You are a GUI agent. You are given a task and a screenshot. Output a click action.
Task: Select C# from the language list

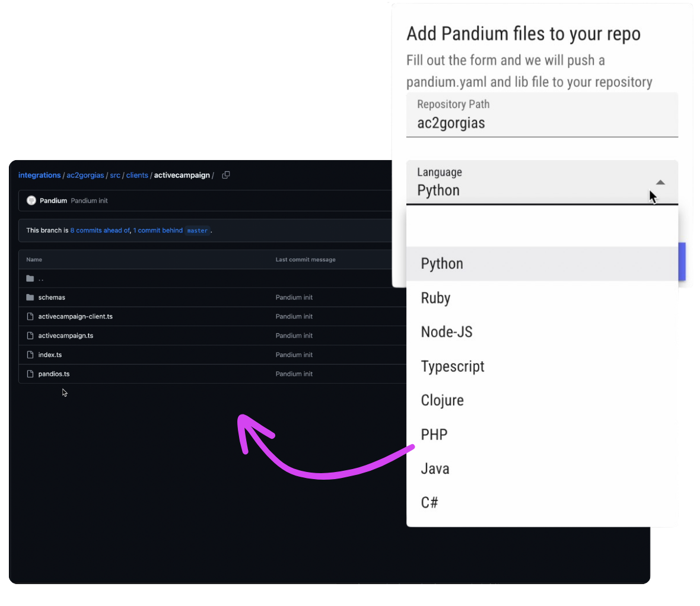click(429, 502)
